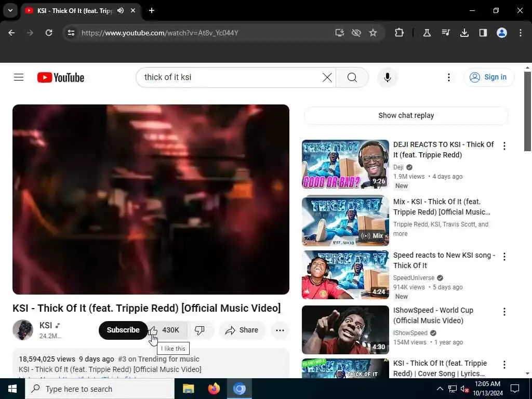Image resolution: width=532 pixels, height=399 pixels.
Task: Bookmark this page with star
Action: tap(373, 33)
